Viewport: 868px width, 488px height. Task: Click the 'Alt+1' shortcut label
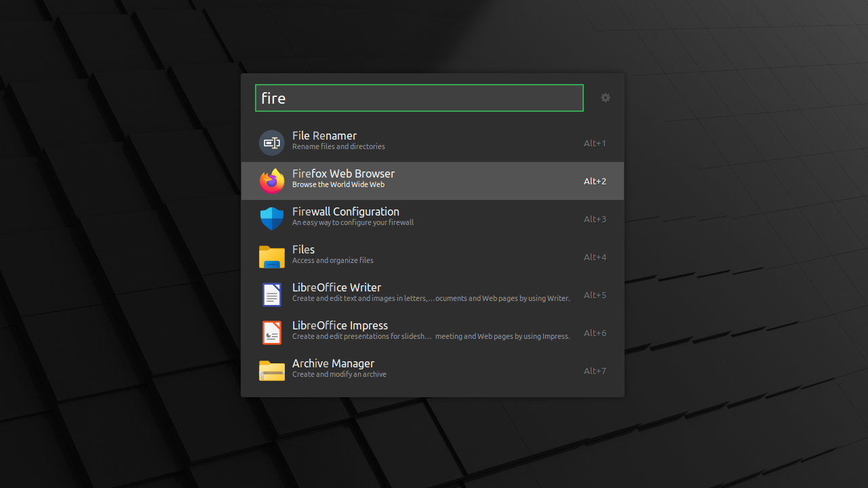(x=595, y=143)
